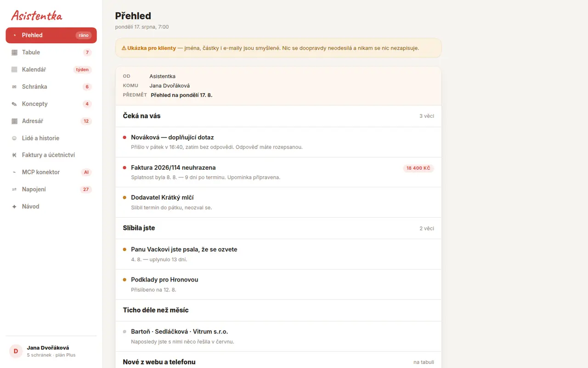Open Podklady pro Hronovou item
Image resolution: width=588 pixels, height=368 pixels.
(278, 285)
